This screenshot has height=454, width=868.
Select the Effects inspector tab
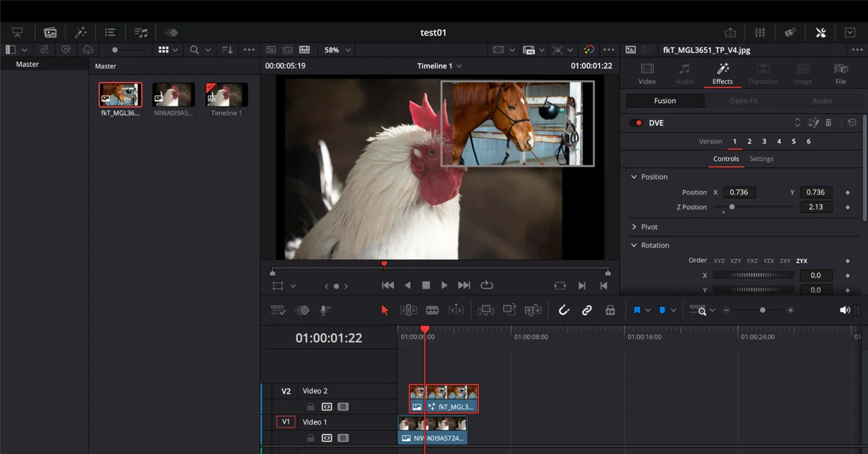point(723,74)
